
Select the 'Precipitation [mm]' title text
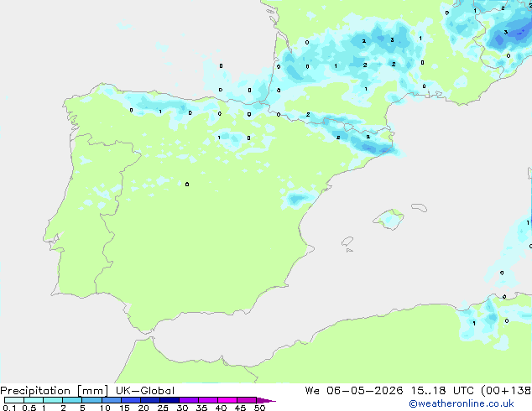[55, 391]
